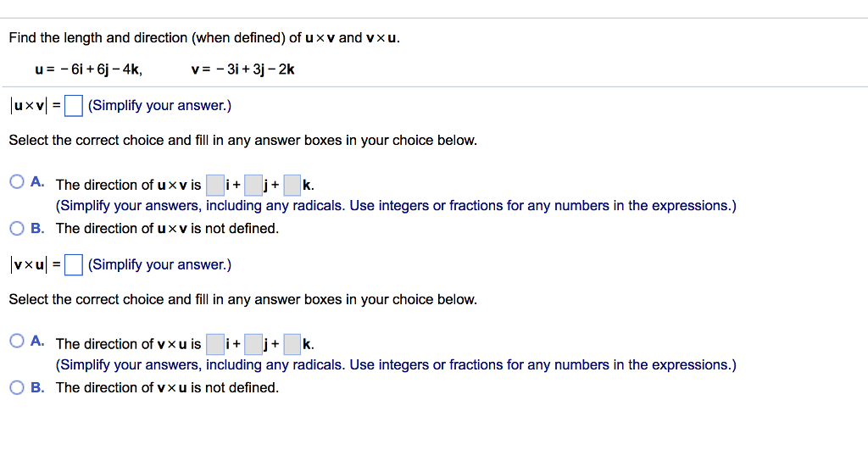Click the j-component box for u×v direction
The image size is (868, 472).
(253, 185)
